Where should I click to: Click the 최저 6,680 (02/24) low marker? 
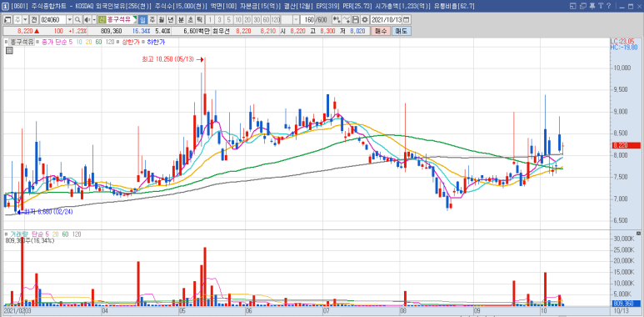point(44,212)
